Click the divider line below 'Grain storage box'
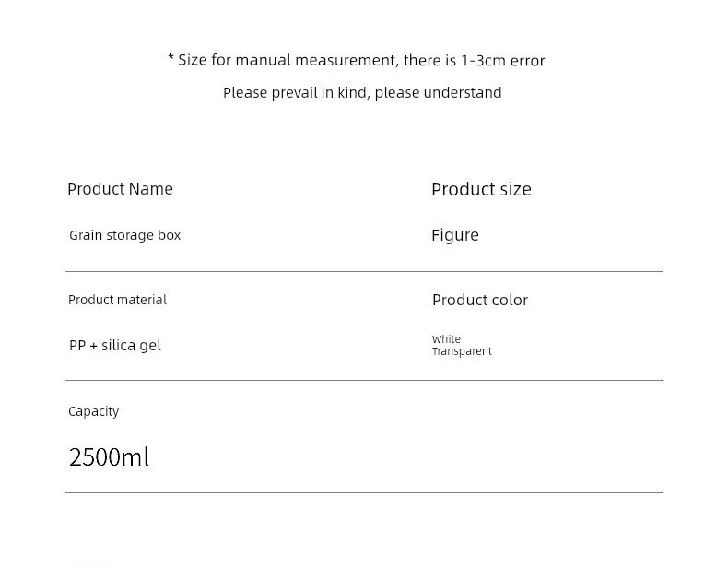 tap(363, 271)
